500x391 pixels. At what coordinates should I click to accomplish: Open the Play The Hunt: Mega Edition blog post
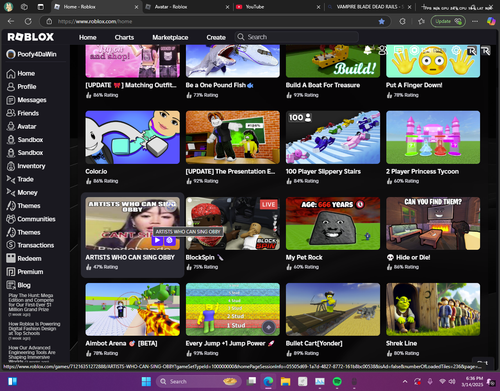30,302
